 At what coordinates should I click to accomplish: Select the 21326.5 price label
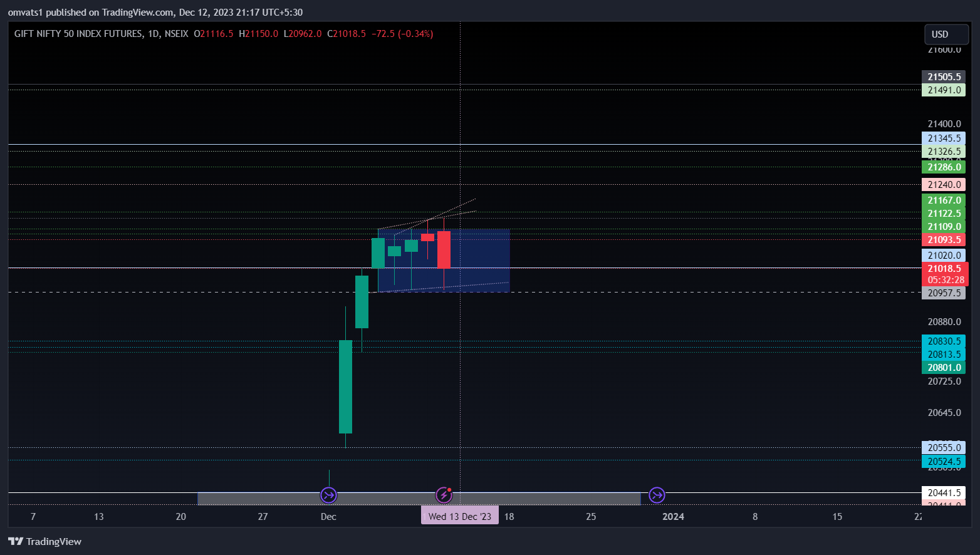[x=944, y=152]
